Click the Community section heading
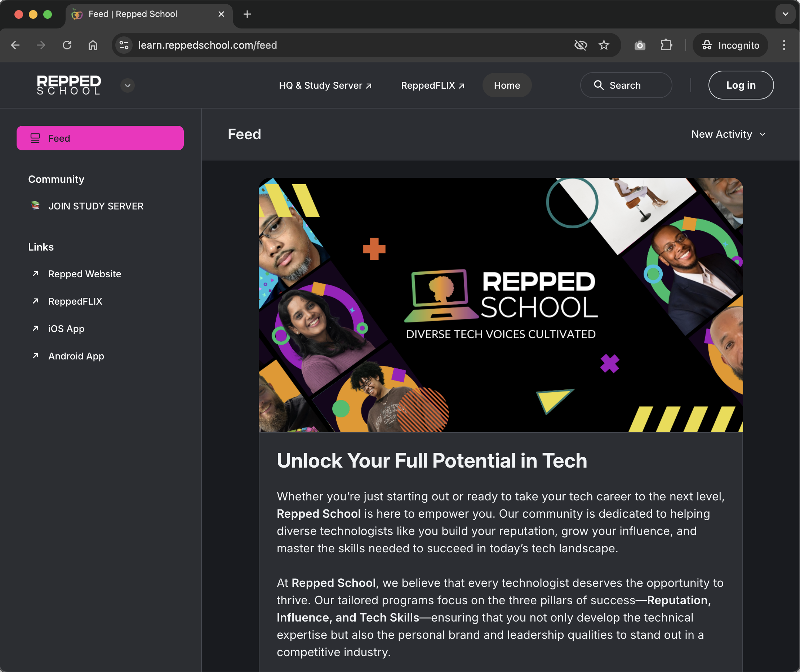Viewport: 800px width, 672px height. coord(56,179)
